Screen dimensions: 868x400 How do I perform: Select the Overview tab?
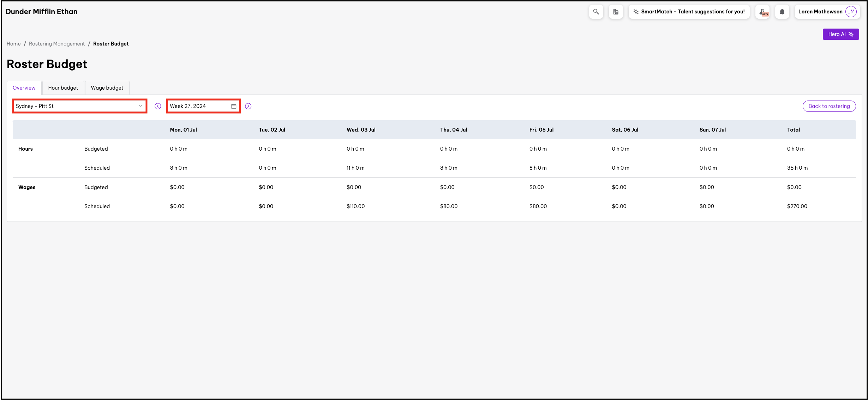24,88
